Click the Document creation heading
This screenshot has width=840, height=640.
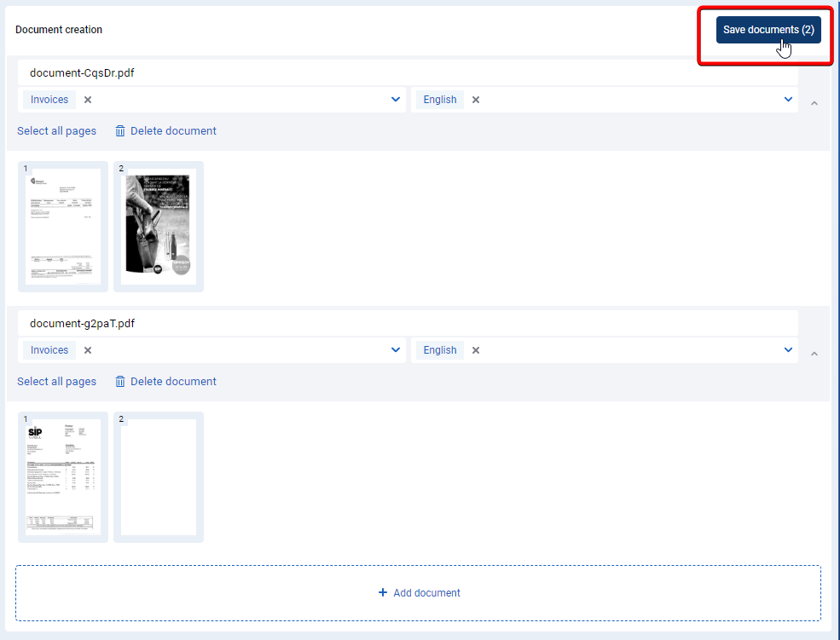[x=59, y=30]
